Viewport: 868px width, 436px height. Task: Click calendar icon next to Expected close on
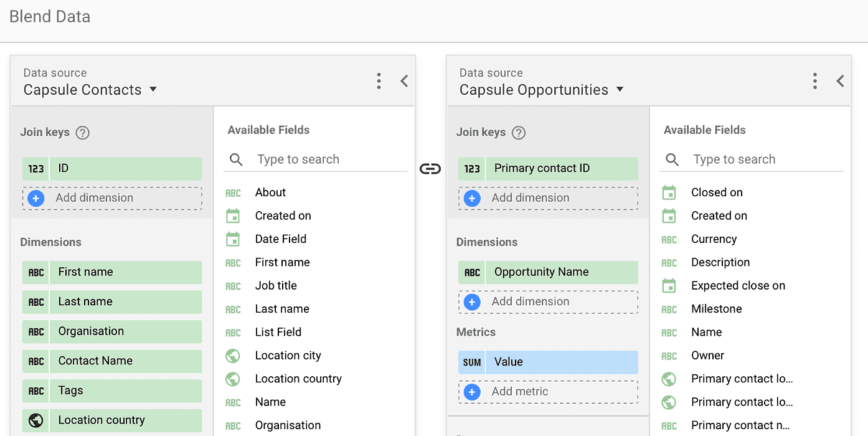pos(669,286)
